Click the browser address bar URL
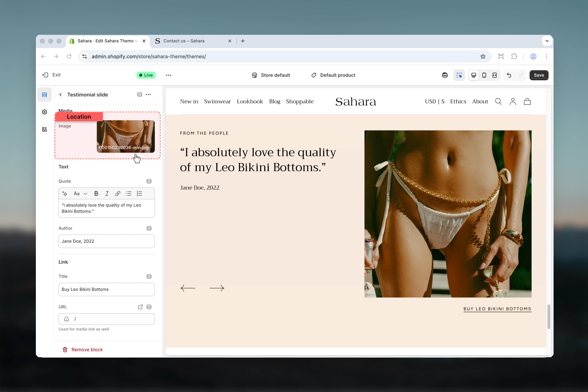The height and width of the screenshot is (392, 588). 149,56
